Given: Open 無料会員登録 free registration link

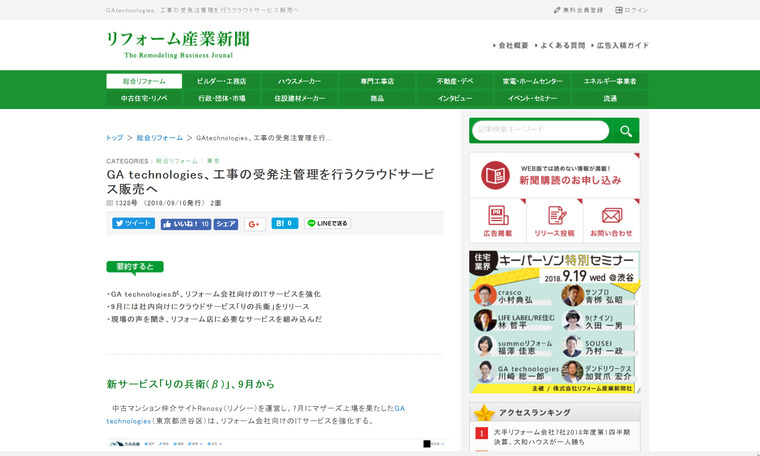Looking at the screenshot, I should point(578,10).
